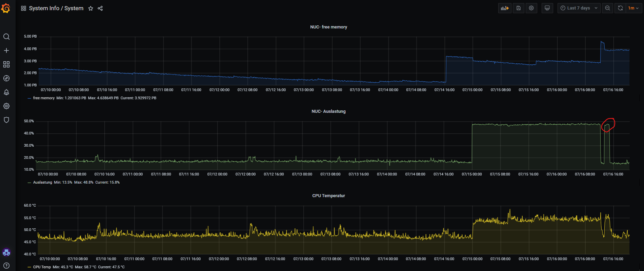Open the Dashboards grid icon in sidebar

[x=6, y=64]
